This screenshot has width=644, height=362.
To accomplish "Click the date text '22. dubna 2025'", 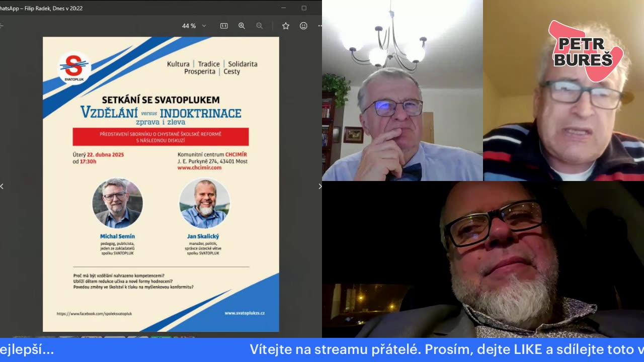I will [x=105, y=154].
